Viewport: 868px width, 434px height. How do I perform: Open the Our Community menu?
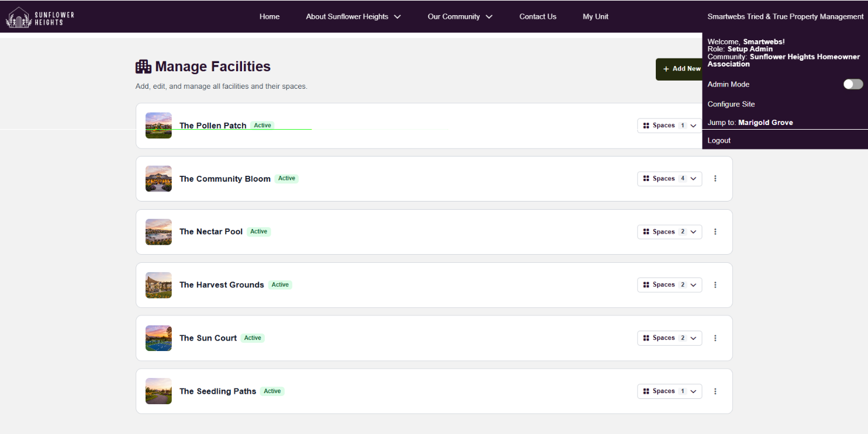pyautogui.click(x=459, y=17)
